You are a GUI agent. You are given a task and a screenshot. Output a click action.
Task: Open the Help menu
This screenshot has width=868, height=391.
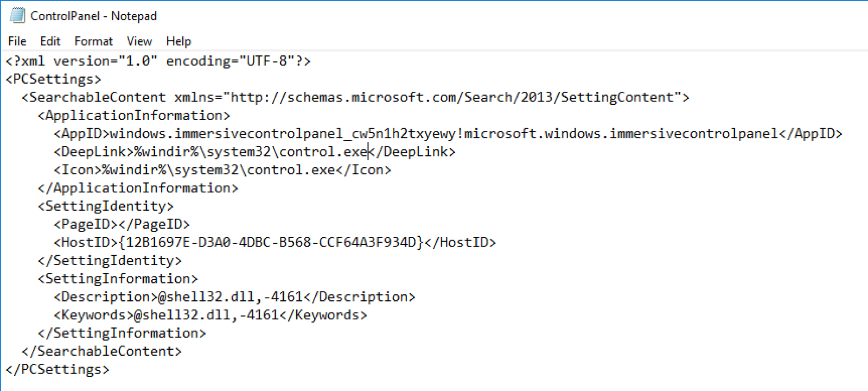pos(178,41)
